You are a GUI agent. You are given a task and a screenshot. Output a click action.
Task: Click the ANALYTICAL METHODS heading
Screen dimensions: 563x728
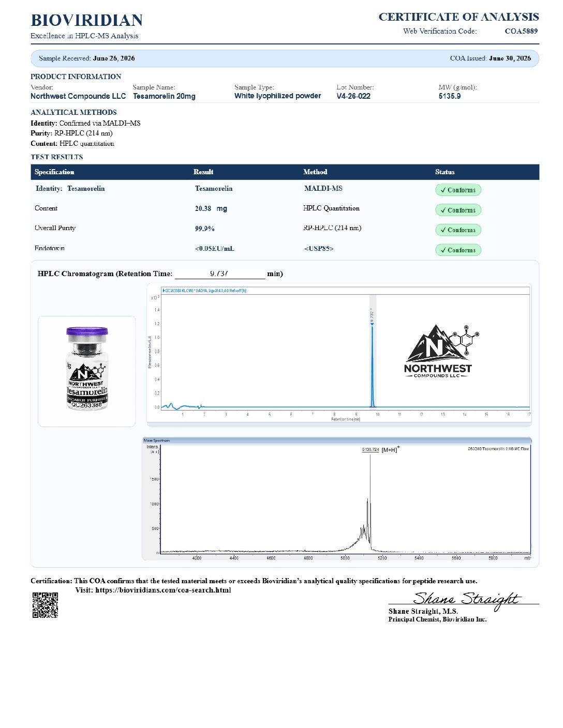tap(73, 112)
